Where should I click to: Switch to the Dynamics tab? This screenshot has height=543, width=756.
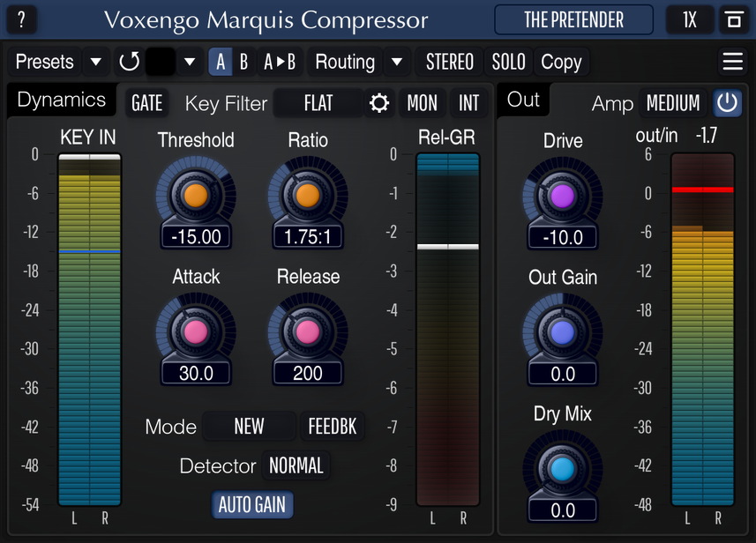[x=61, y=100]
